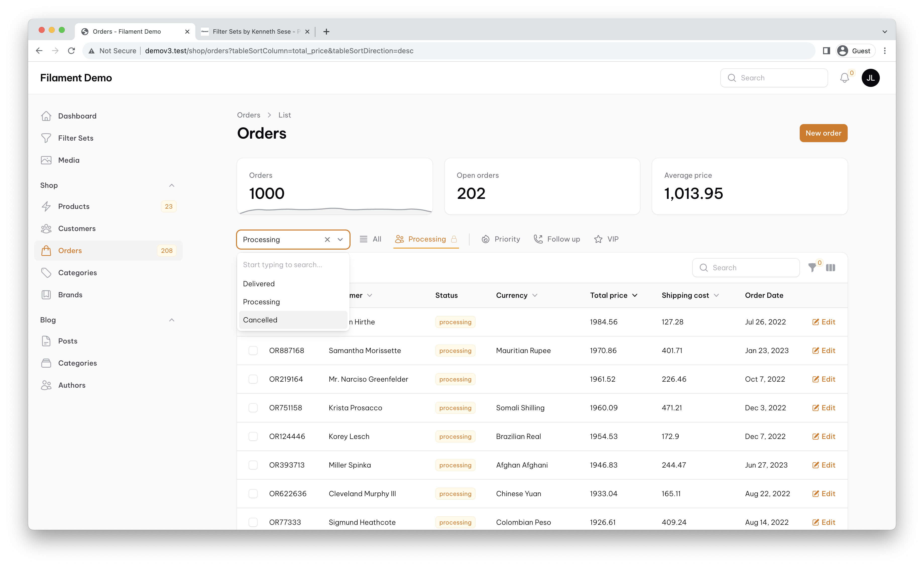Collapse the Shop sidebar section
The width and height of the screenshot is (924, 567).
(172, 185)
